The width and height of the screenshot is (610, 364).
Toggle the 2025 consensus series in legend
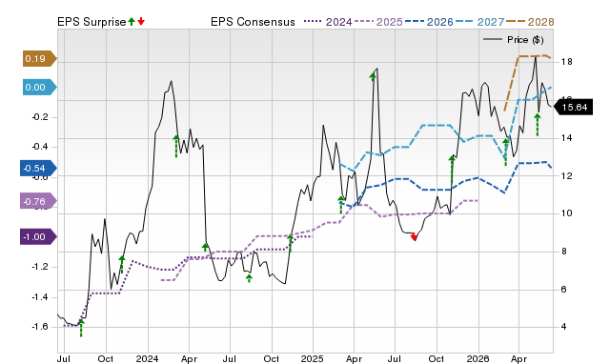378,22
